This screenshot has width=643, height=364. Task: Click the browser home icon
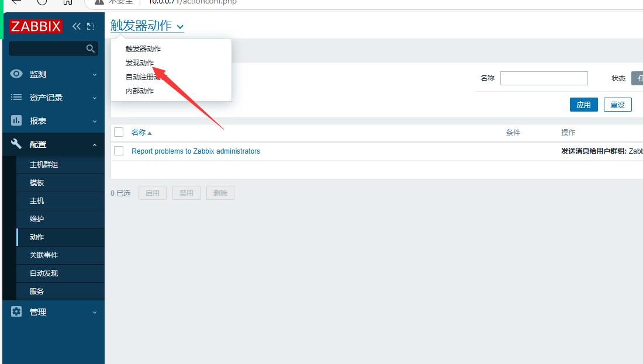click(x=68, y=2)
